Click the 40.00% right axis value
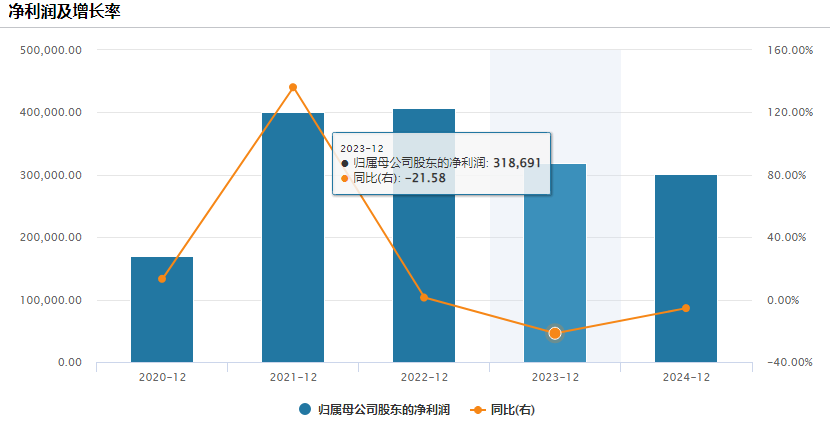The width and height of the screenshot is (830, 428). click(786, 238)
